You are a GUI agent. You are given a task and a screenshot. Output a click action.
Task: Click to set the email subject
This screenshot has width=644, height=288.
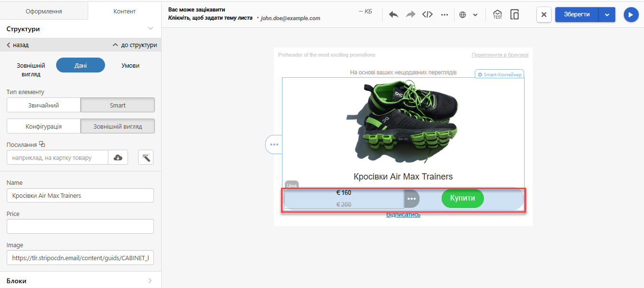point(210,18)
